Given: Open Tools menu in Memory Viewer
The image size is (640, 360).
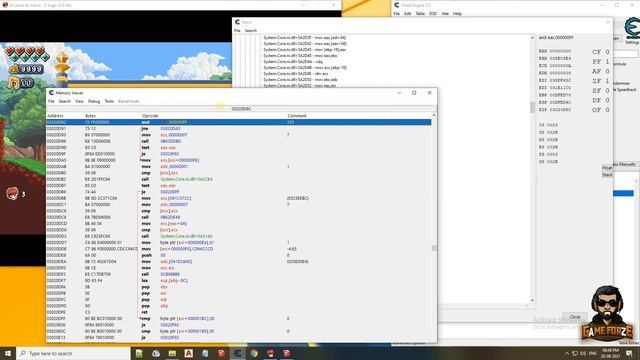Looking at the screenshot, I should pos(109,101).
